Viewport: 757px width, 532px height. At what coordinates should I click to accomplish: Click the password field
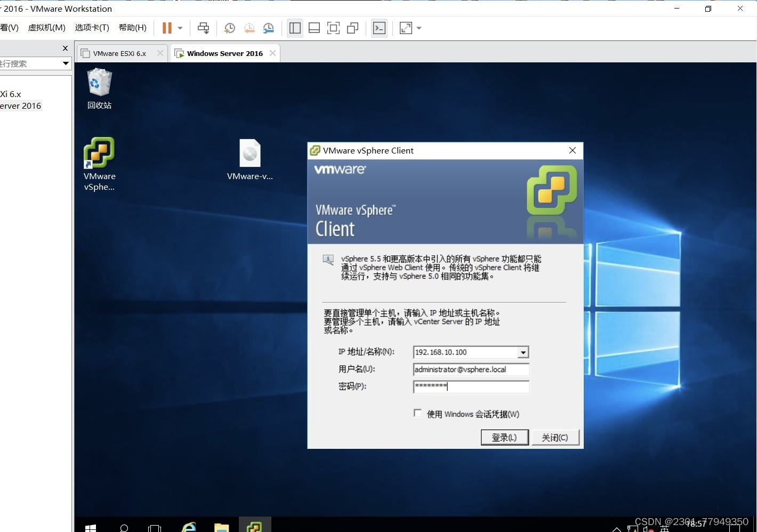click(471, 386)
